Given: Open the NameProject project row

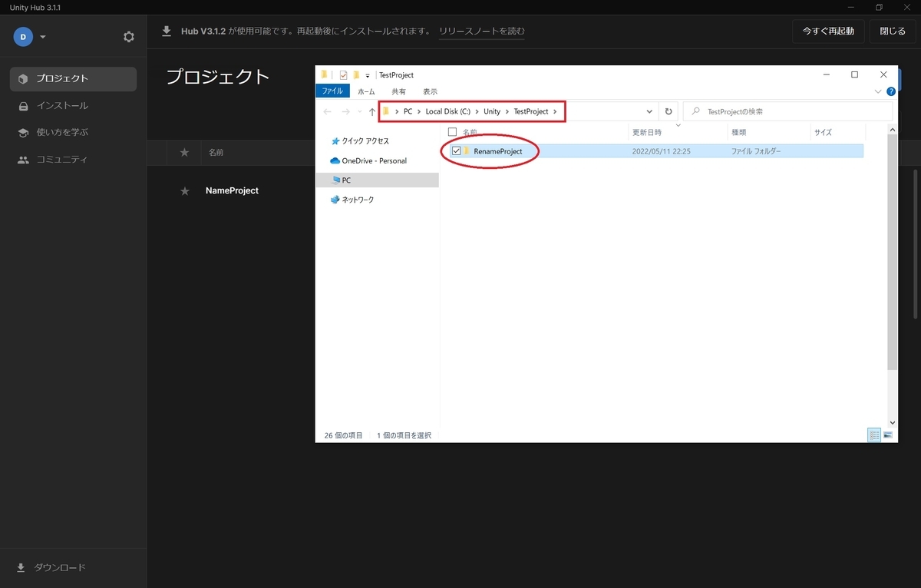Looking at the screenshot, I should pyautogui.click(x=232, y=190).
